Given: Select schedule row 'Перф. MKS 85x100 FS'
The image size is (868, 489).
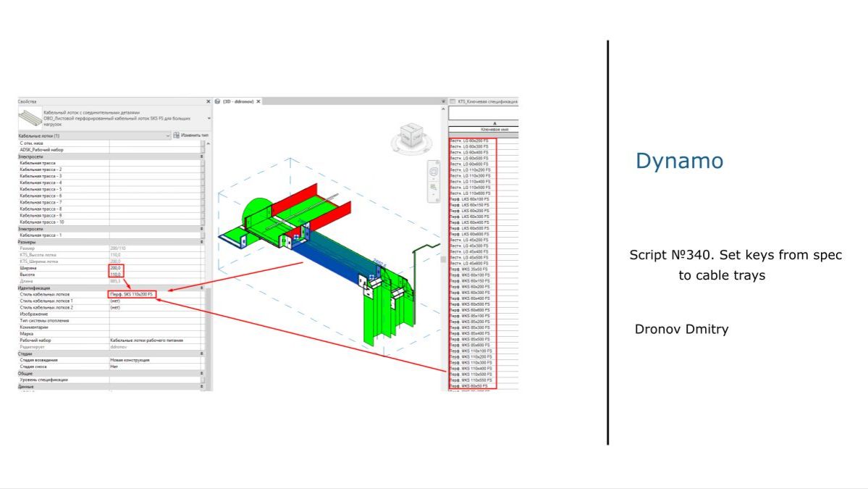Looking at the screenshot, I should pos(484,316).
